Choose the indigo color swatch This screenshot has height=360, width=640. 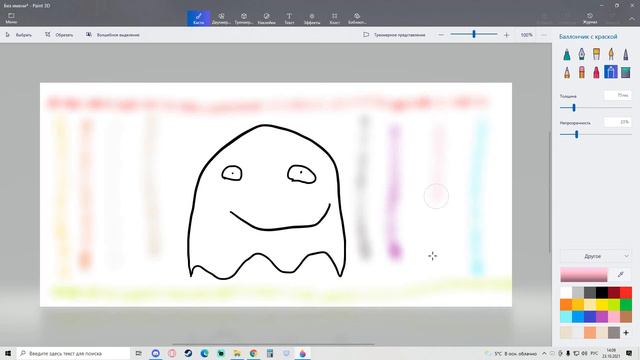(590, 316)
